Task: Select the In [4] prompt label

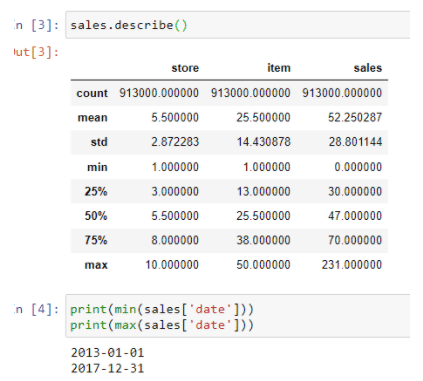Action: click(x=36, y=310)
